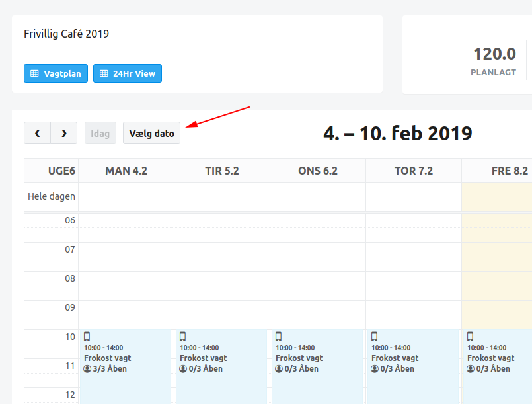Select the TIR 5.2 column header
Image resolution: width=532 pixels, height=404 pixels.
[x=222, y=171]
